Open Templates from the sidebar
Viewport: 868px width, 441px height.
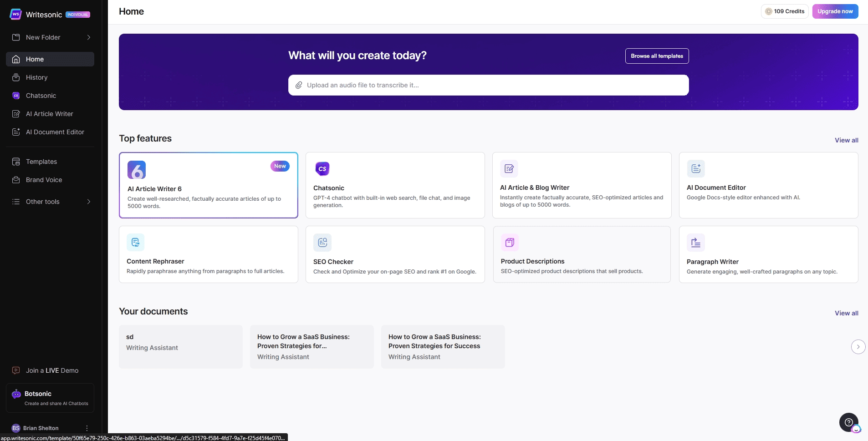(x=50, y=162)
